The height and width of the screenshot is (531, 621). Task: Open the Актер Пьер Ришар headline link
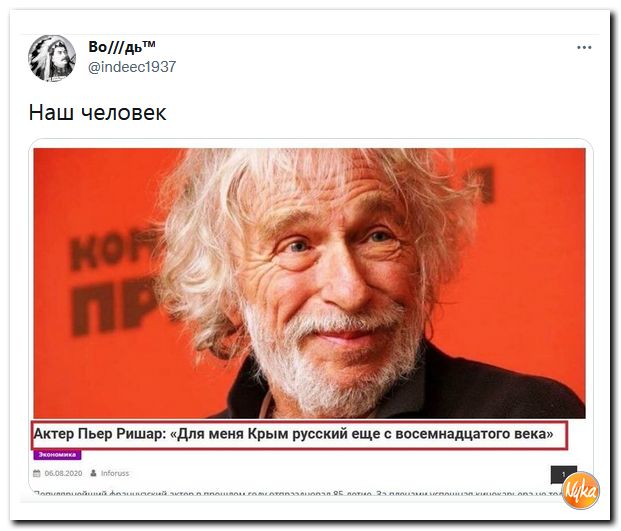293,434
